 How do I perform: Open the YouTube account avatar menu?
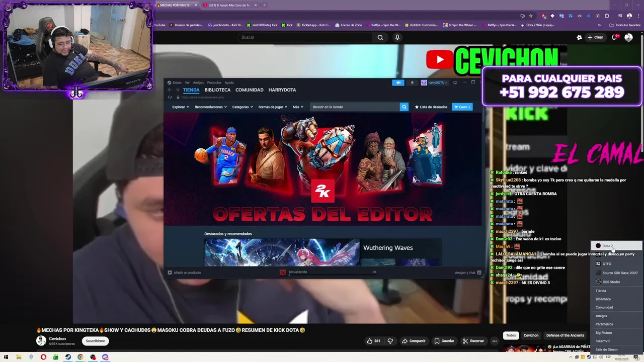[628, 37]
